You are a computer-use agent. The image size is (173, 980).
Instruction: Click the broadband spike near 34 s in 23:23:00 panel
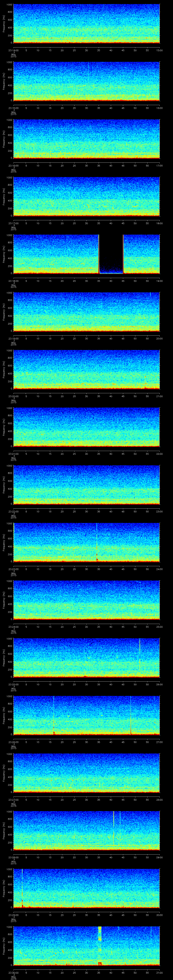click(97, 542)
